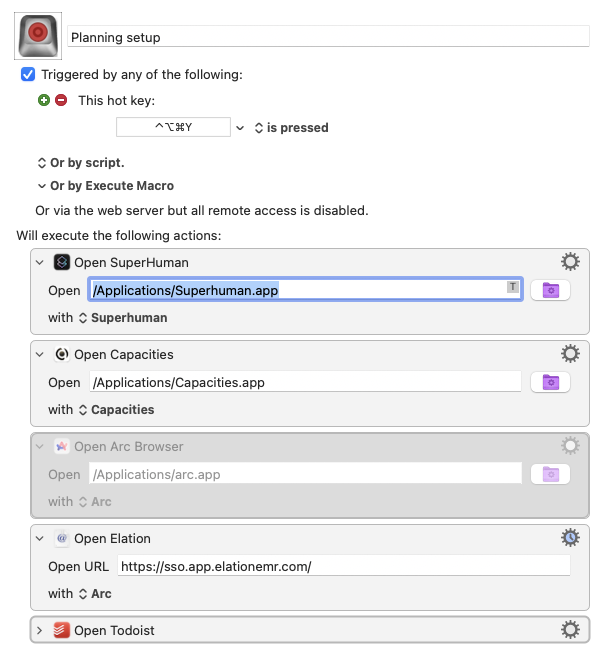Click the Todoist app icon
Screen dimensions: 604x671
pos(62,630)
